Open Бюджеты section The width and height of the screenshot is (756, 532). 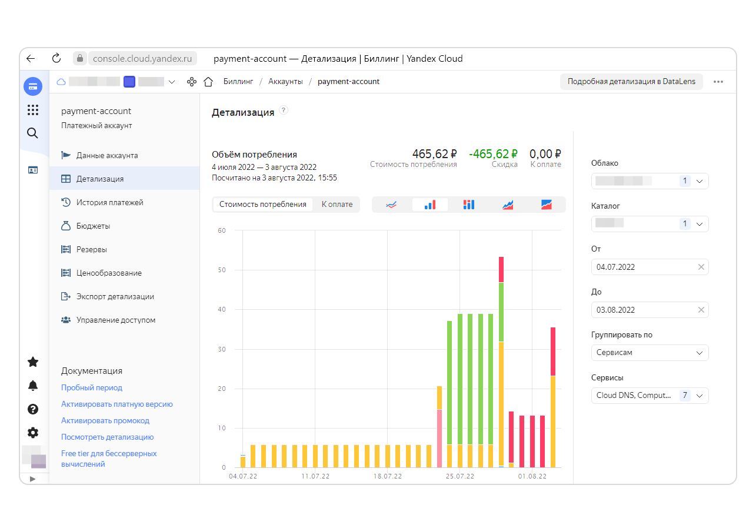point(125,226)
